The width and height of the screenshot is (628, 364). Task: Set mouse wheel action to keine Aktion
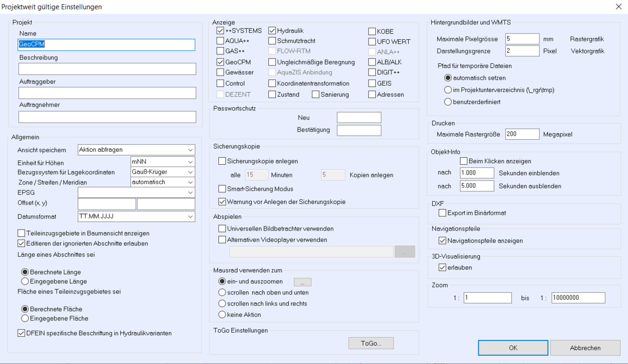coord(222,314)
